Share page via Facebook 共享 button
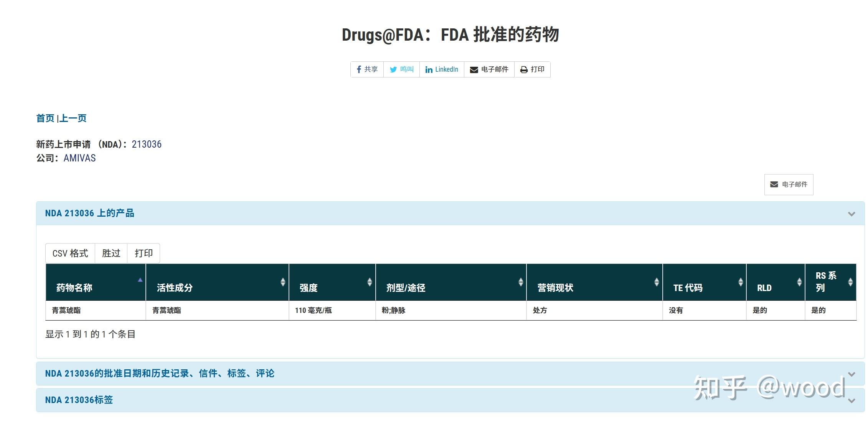 click(x=367, y=69)
